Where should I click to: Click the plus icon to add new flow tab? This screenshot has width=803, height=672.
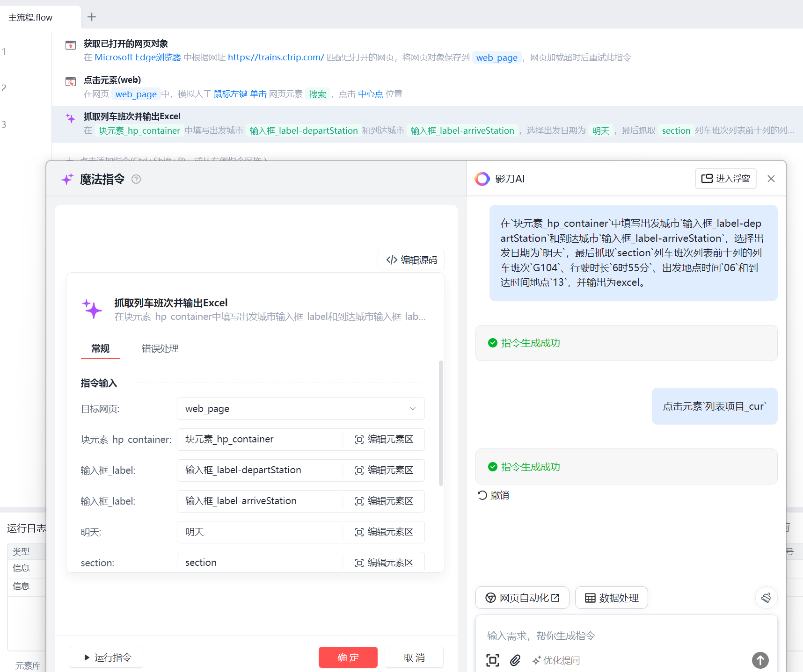coord(92,17)
